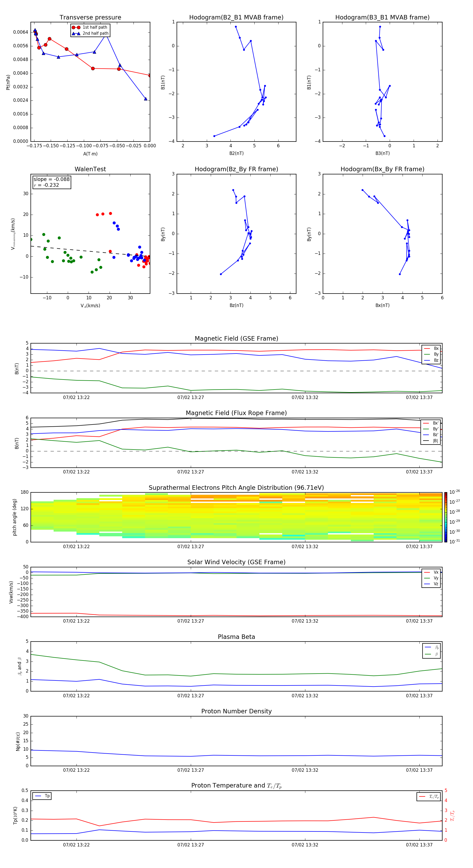This screenshot has height=868, width=473.
Task: Click the 'Bz' legend entry in GSE panel
Action: (x=431, y=360)
